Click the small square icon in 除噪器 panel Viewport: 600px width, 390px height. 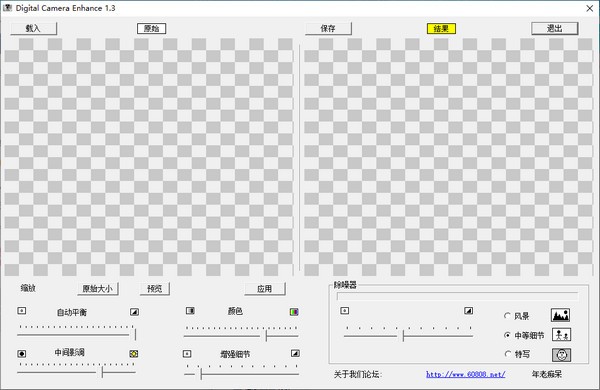(x=345, y=311)
